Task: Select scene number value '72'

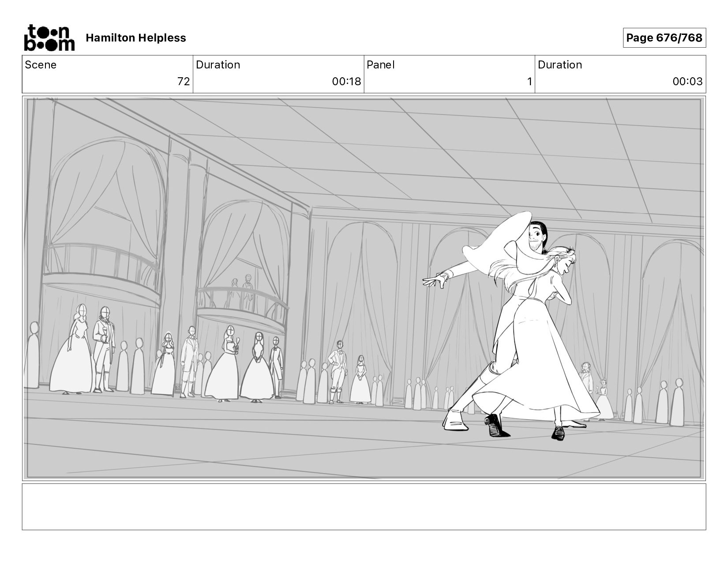Action: point(184,81)
